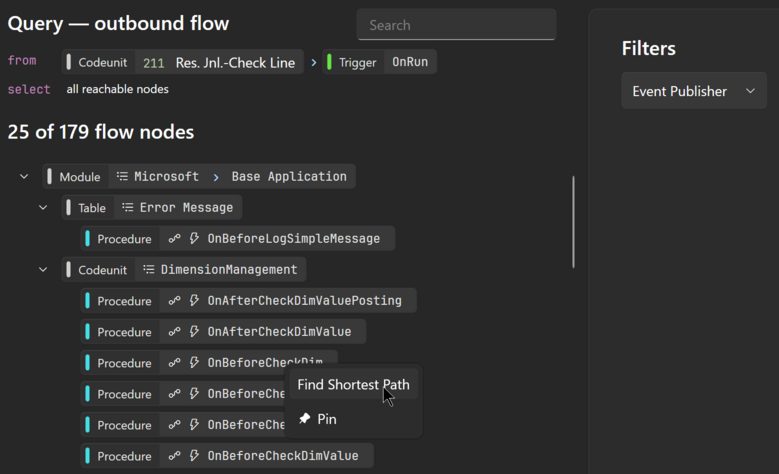Click the Search input field
This screenshot has width=779, height=474.
pos(456,25)
